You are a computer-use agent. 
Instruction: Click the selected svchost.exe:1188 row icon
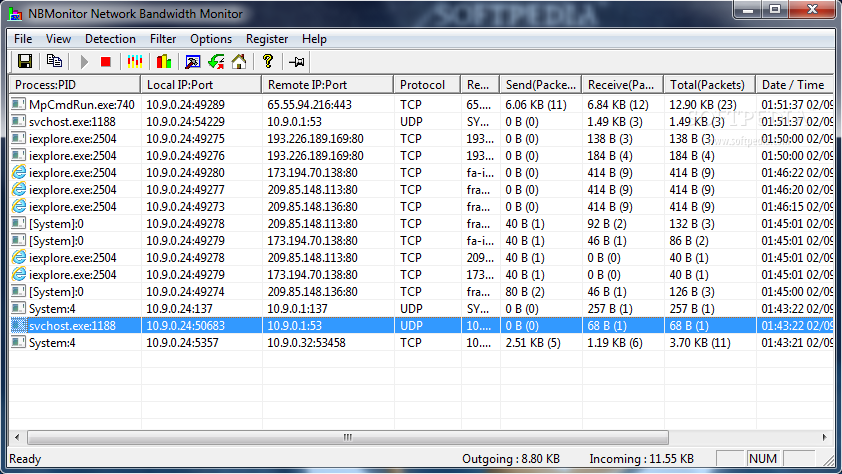(x=18, y=325)
